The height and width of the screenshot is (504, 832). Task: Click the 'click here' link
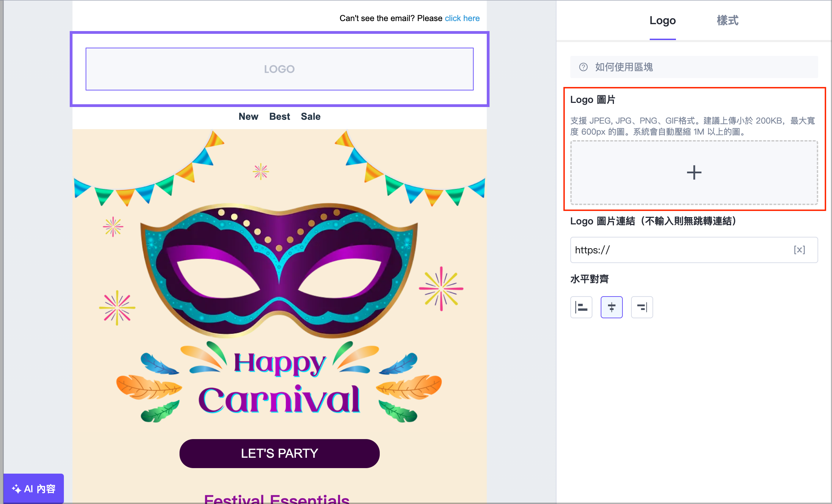462,18
